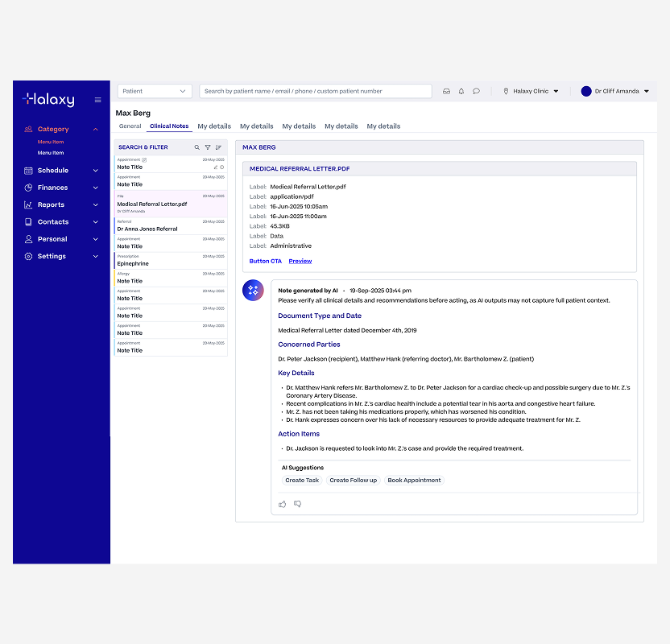The image size is (670, 644).
Task: Click the Dr Cliff Amanda avatar
Action: pyautogui.click(x=586, y=92)
